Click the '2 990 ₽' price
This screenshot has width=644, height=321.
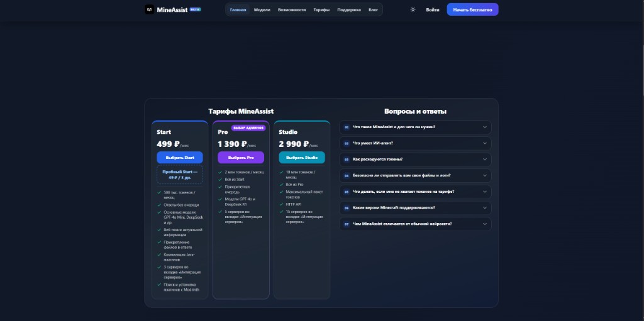(x=294, y=144)
